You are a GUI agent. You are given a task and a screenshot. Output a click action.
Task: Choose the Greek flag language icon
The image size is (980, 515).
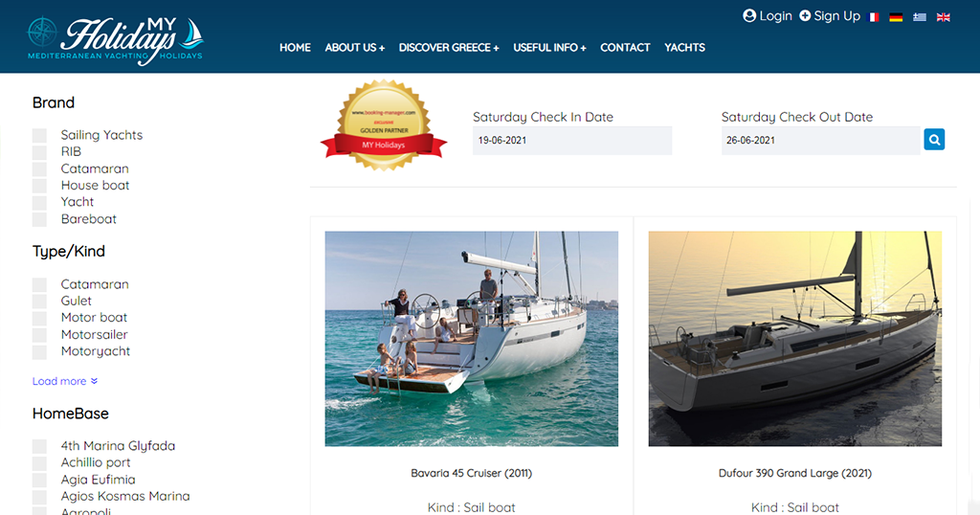(920, 17)
